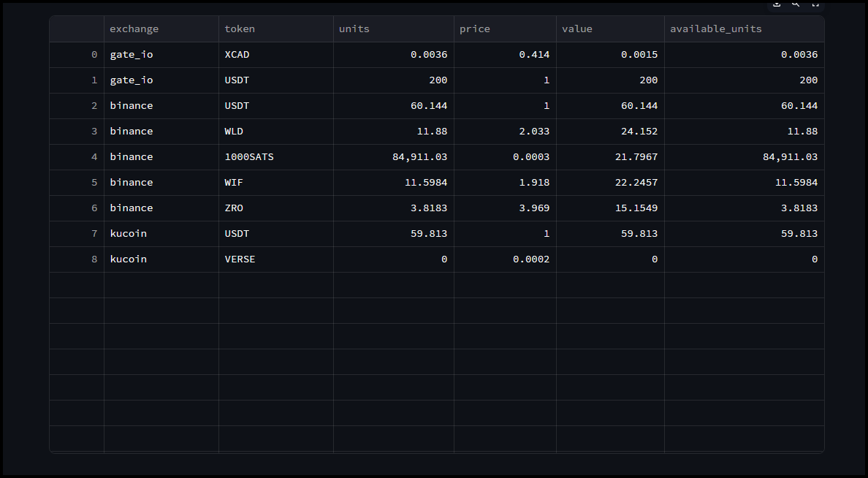Select row index 4
Viewport: 868px width, 478px height.
coord(77,157)
